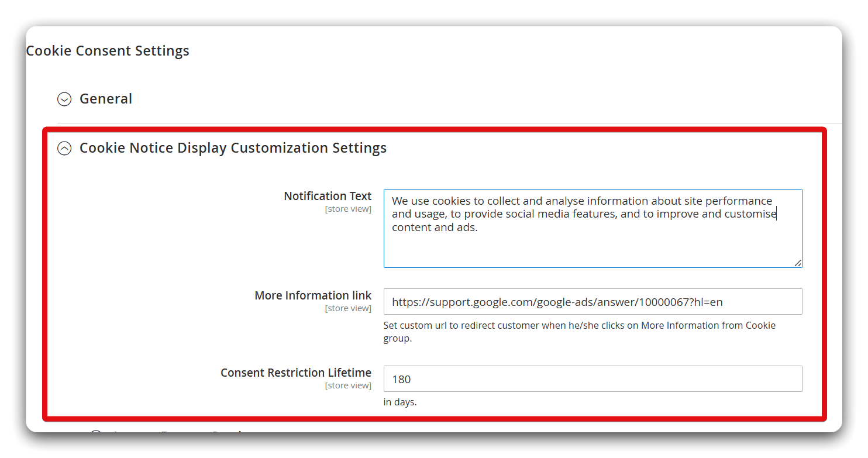The height and width of the screenshot is (458, 868).
Task: Click the 'in days.' hint text
Action: click(x=400, y=402)
